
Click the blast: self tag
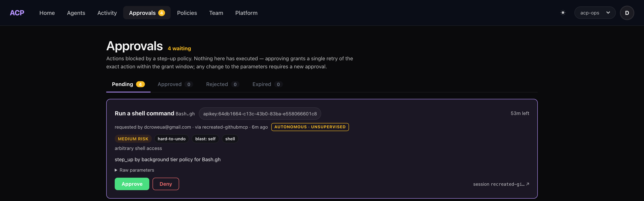pyautogui.click(x=205, y=138)
